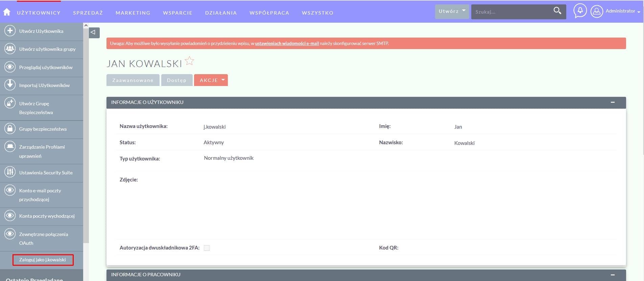Click Grupy bezpieczeństwa sidebar link
The width and height of the screenshot is (644, 281).
tap(43, 129)
